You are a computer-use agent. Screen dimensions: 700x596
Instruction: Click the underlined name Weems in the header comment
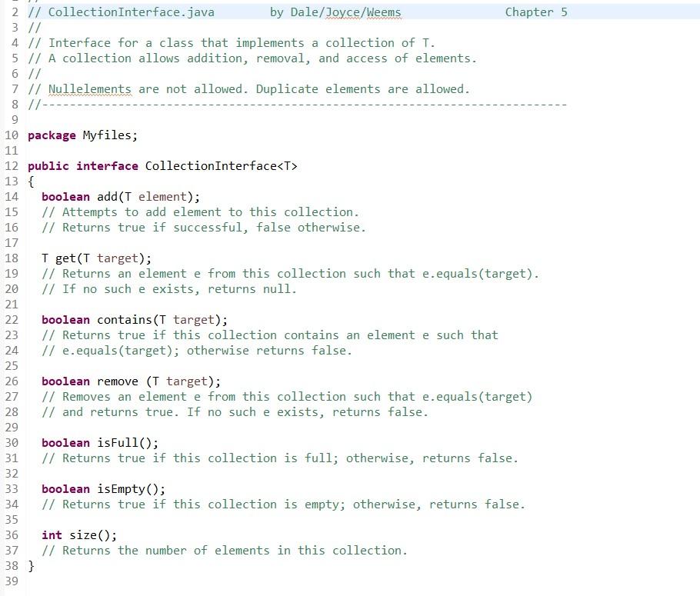pyautogui.click(x=385, y=12)
